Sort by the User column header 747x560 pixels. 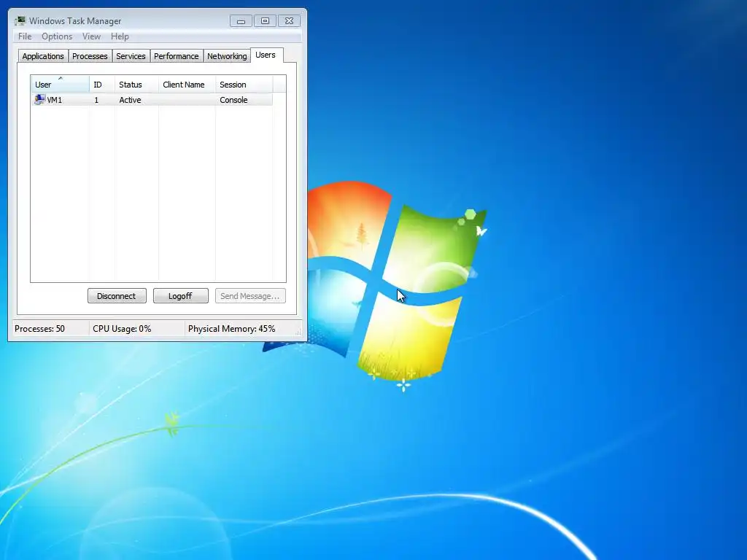pos(60,85)
